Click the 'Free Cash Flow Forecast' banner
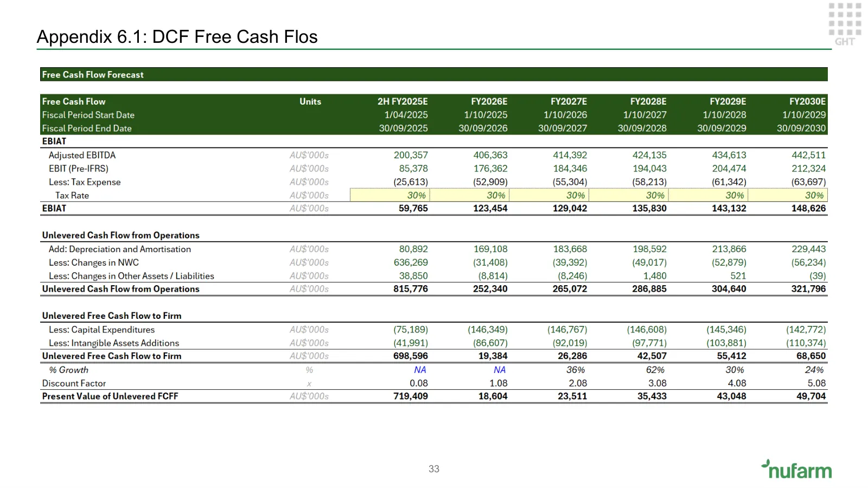The height and width of the screenshot is (488, 868). [x=433, y=74]
